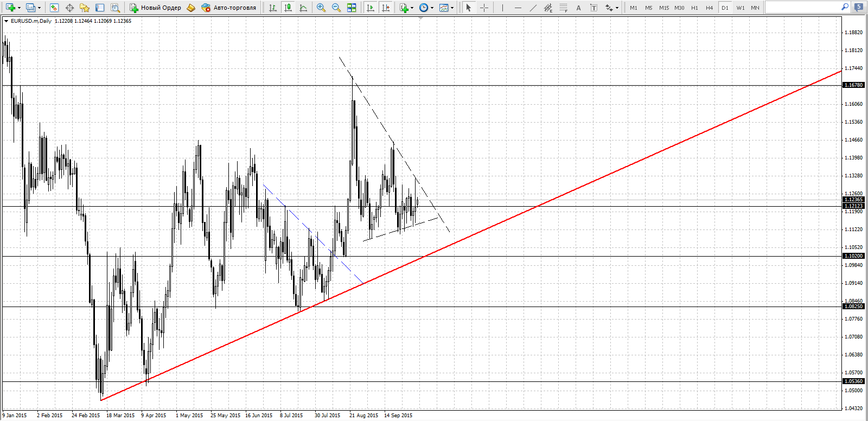Switch to the W1 weekly timeframe
Image resolution: width=868 pixels, height=421 pixels.
point(741,8)
